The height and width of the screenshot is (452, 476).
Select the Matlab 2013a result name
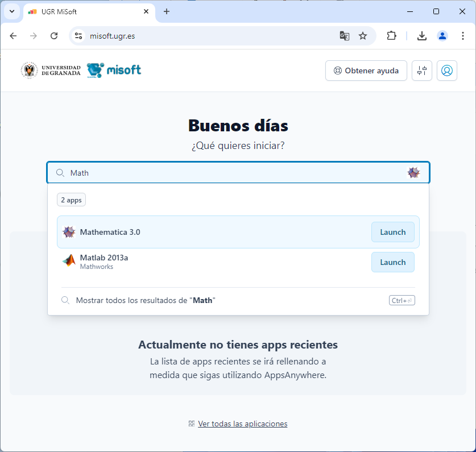pyautogui.click(x=104, y=258)
